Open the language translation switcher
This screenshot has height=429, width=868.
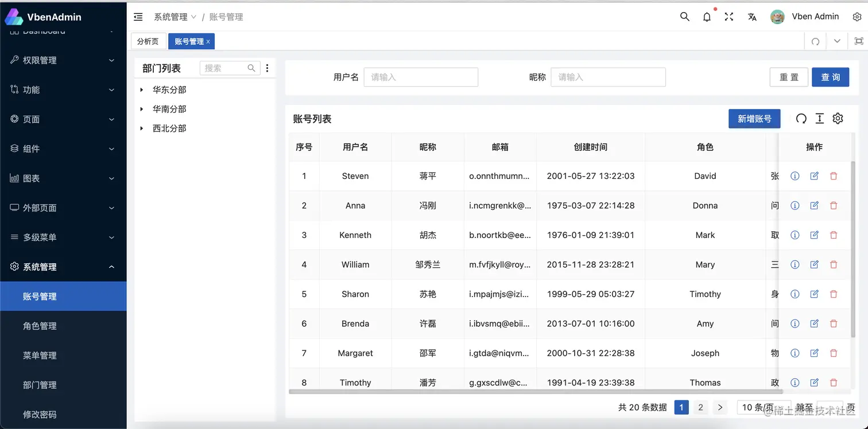click(752, 17)
